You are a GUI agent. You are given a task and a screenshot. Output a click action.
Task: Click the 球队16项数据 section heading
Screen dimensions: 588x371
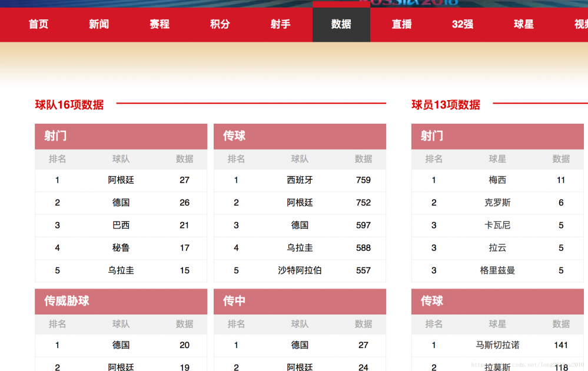tap(69, 105)
